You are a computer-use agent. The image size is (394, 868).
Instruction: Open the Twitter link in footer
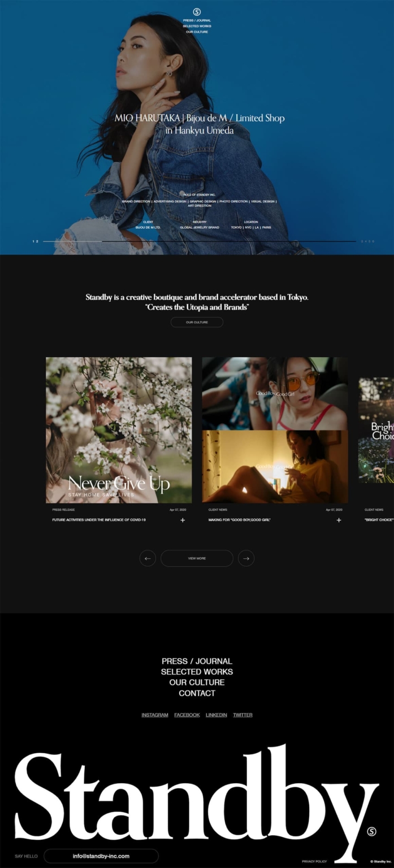click(x=243, y=715)
